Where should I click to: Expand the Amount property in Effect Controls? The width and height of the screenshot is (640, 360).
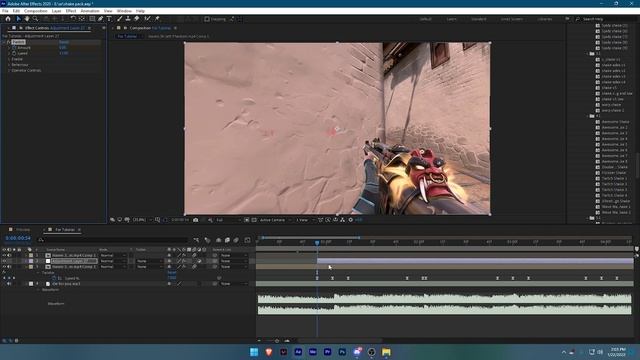tap(9, 47)
